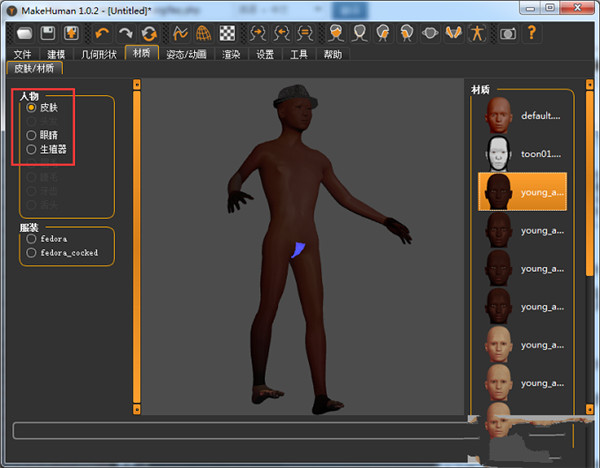The image size is (600, 468).
Task: Pick the toon01 material thumbnail
Action: coord(497,155)
